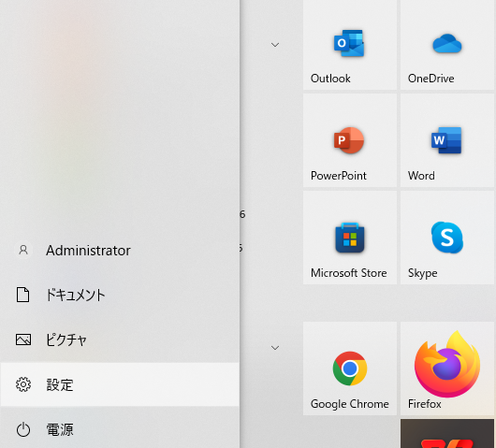Open 設定 from the Start menu
The height and width of the screenshot is (448, 496).
(x=120, y=384)
